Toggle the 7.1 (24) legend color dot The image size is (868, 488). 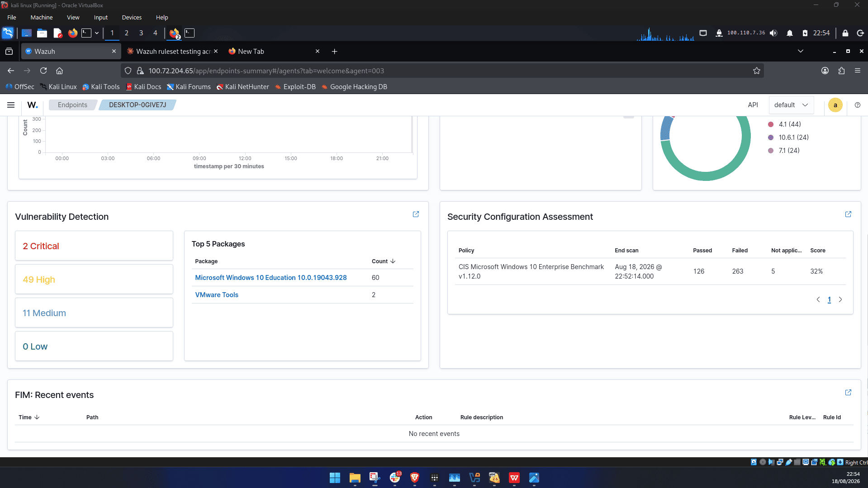[x=771, y=151]
